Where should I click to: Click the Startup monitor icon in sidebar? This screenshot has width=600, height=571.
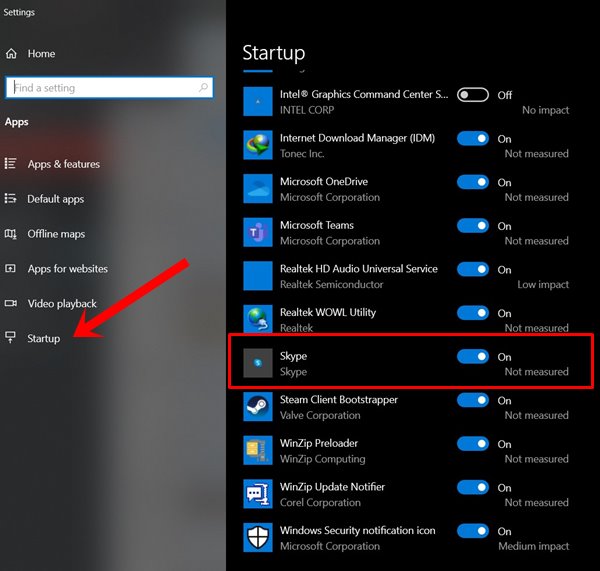click(10, 338)
